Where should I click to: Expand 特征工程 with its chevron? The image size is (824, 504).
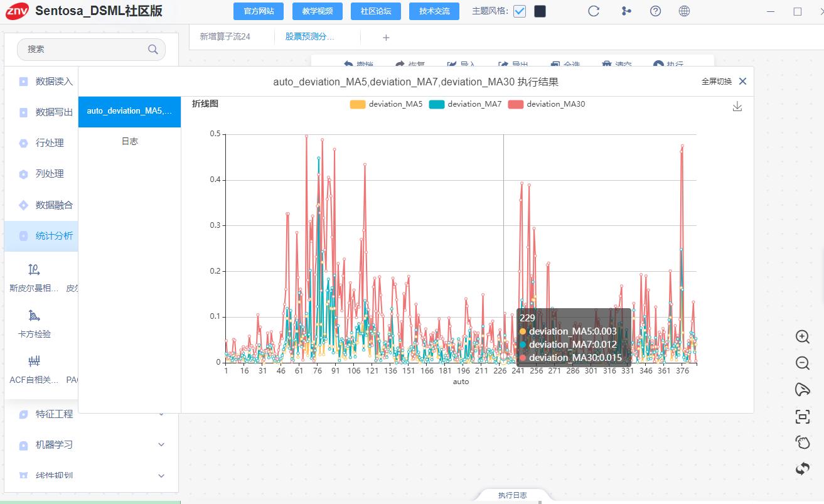click(161, 414)
